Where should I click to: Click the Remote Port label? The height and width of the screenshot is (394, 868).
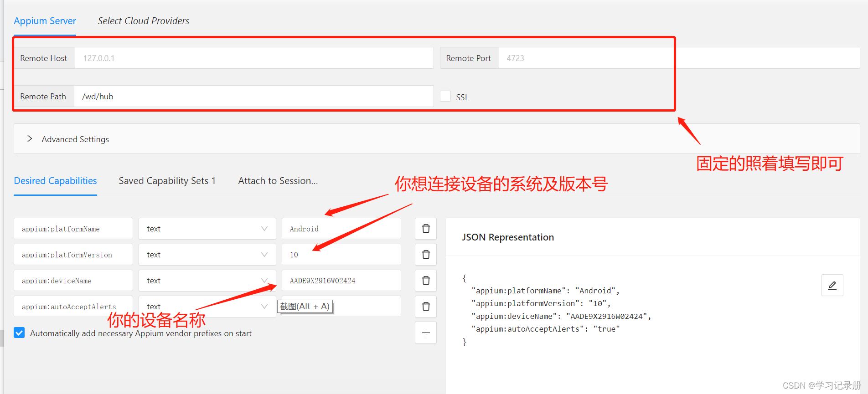coord(469,58)
